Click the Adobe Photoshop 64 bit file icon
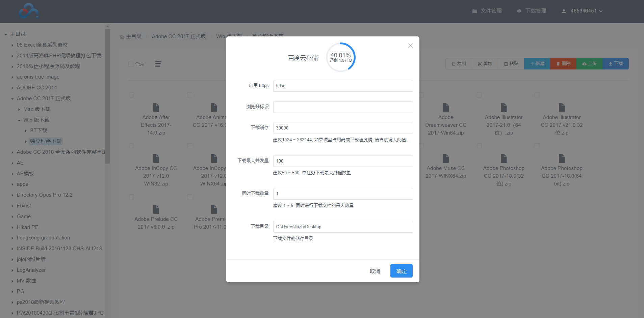644x318 pixels. (x=562, y=158)
